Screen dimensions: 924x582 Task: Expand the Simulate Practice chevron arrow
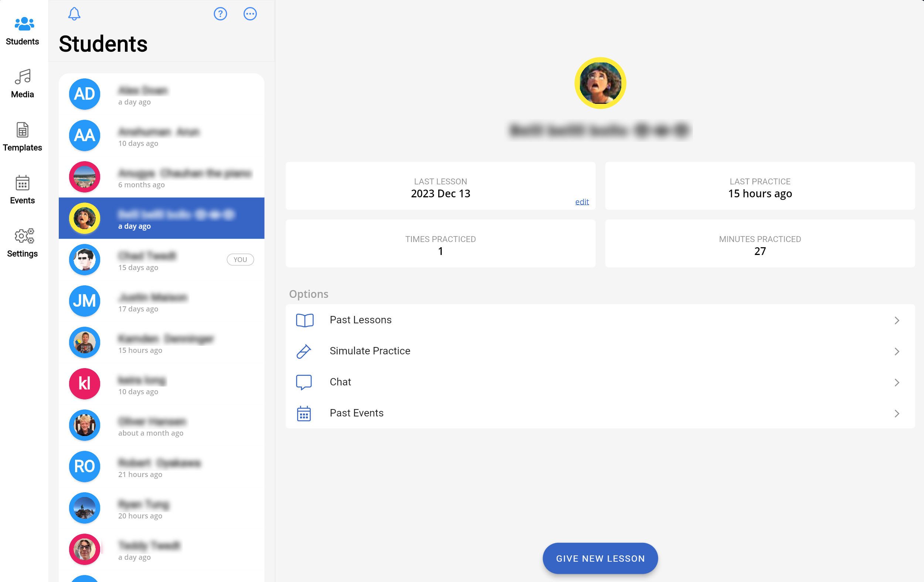[897, 351]
